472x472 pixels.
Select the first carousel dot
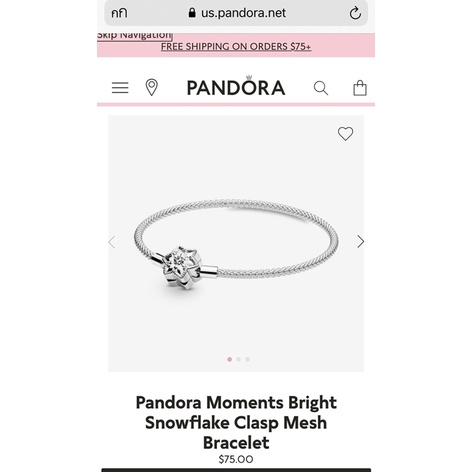230,359
